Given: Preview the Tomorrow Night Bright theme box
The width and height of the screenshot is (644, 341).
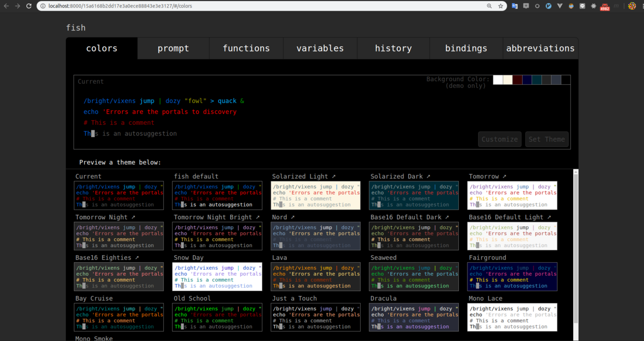Looking at the screenshot, I should 217,236.
